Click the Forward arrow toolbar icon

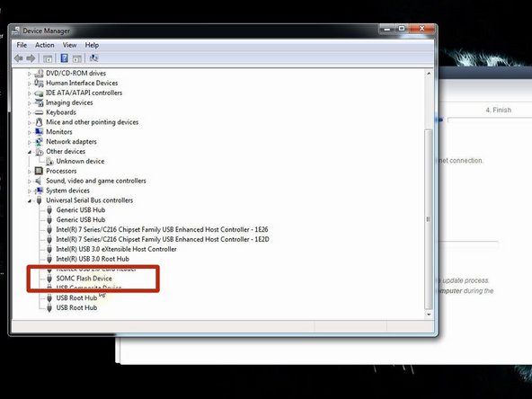point(31,58)
